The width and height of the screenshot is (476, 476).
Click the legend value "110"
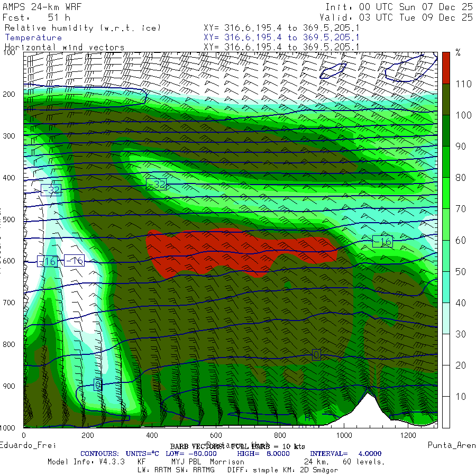pyautogui.click(x=463, y=84)
